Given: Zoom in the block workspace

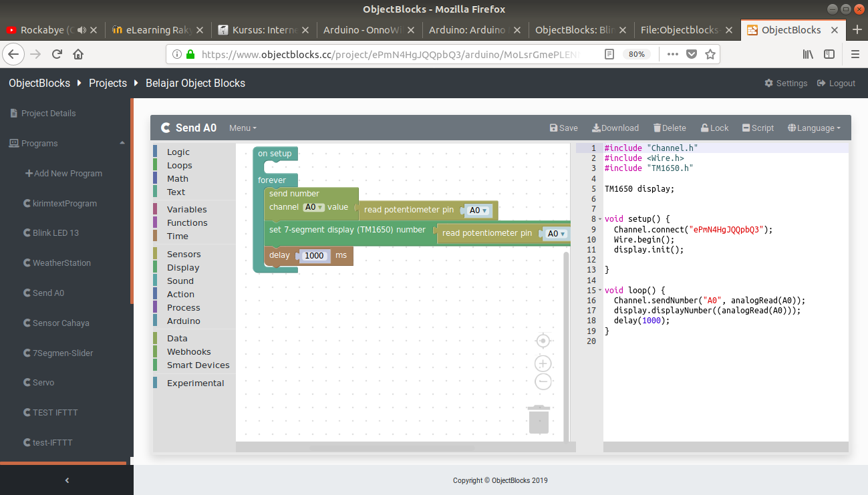Looking at the screenshot, I should tap(543, 364).
